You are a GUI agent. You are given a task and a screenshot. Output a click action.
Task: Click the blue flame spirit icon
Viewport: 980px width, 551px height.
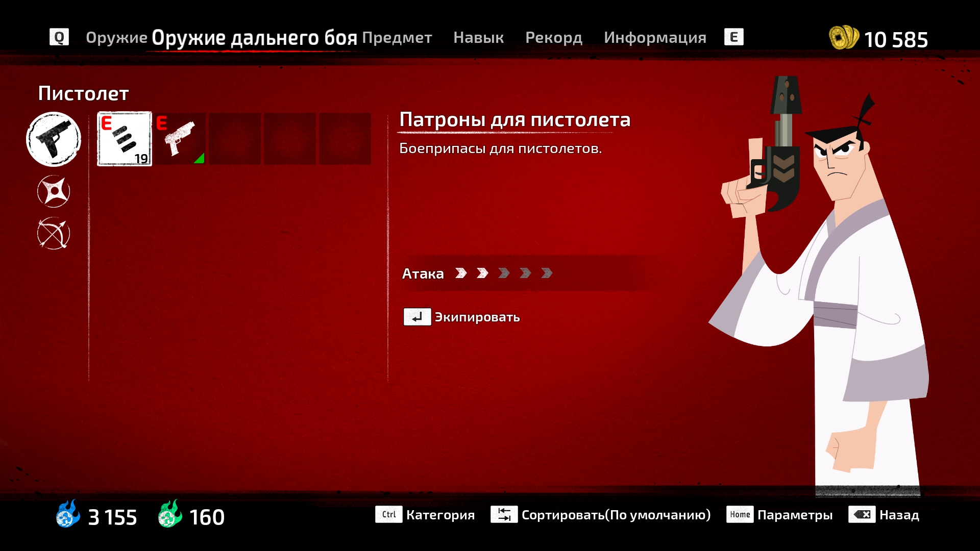68,514
